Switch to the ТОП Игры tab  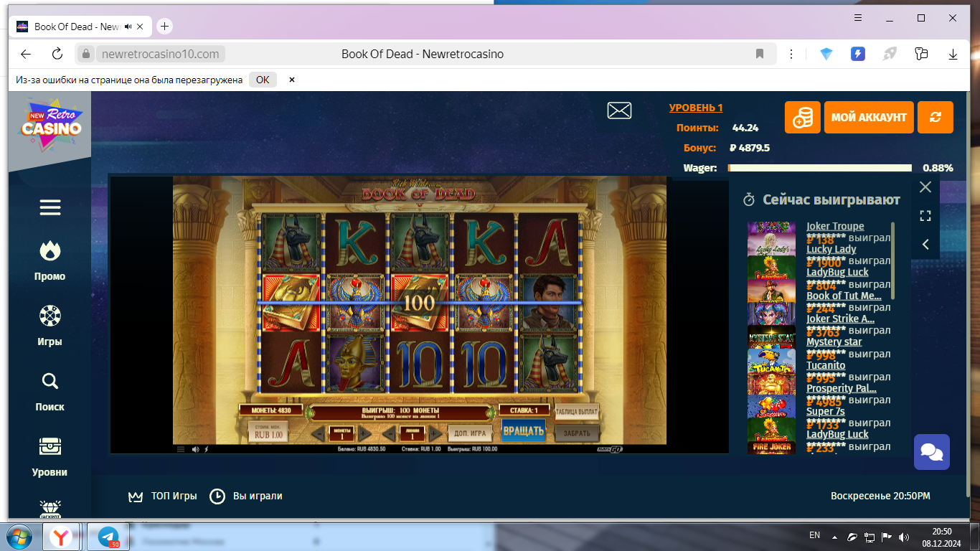pyautogui.click(x=162, y=496)
